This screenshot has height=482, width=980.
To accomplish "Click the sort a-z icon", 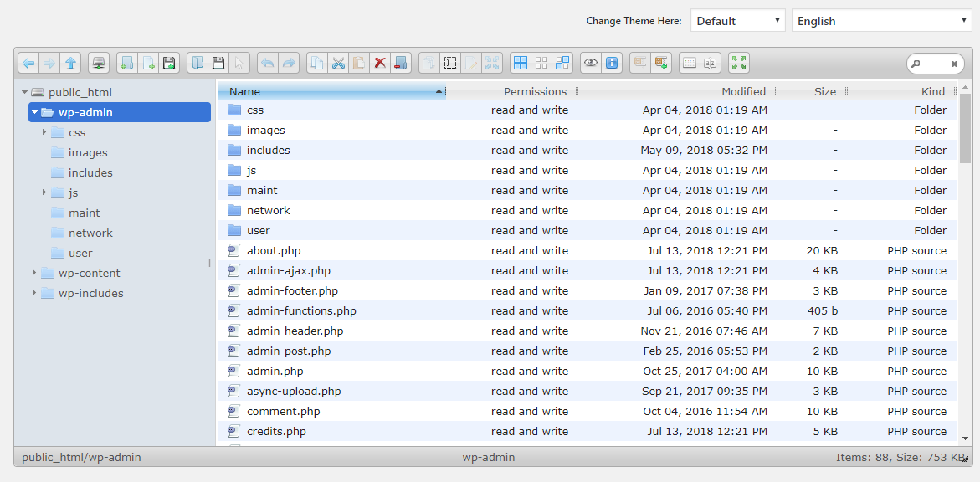I will pos(711,63).
